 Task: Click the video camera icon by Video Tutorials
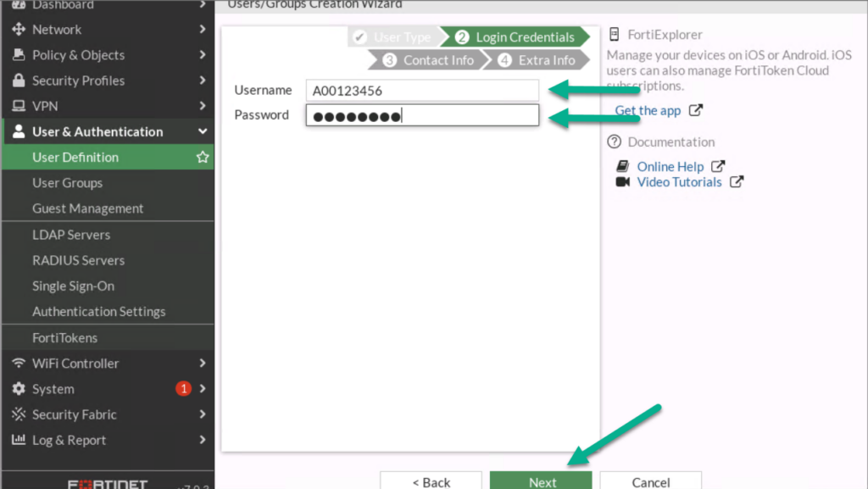pyautogui.click(x=621, y=182)
